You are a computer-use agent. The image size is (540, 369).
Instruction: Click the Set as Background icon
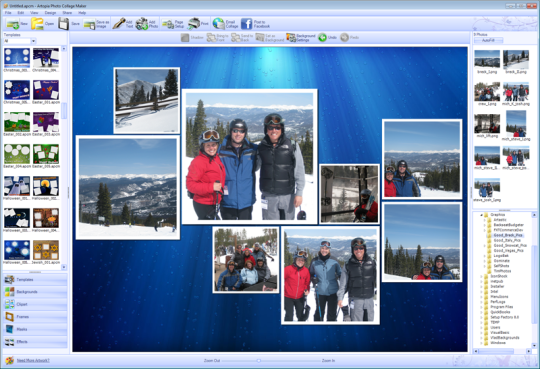click(x=260, y=38)
